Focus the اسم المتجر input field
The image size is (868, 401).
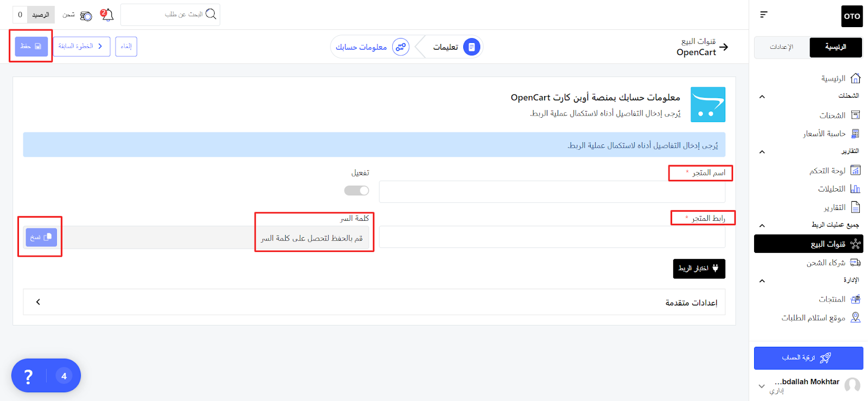click(x=552, y=192)
